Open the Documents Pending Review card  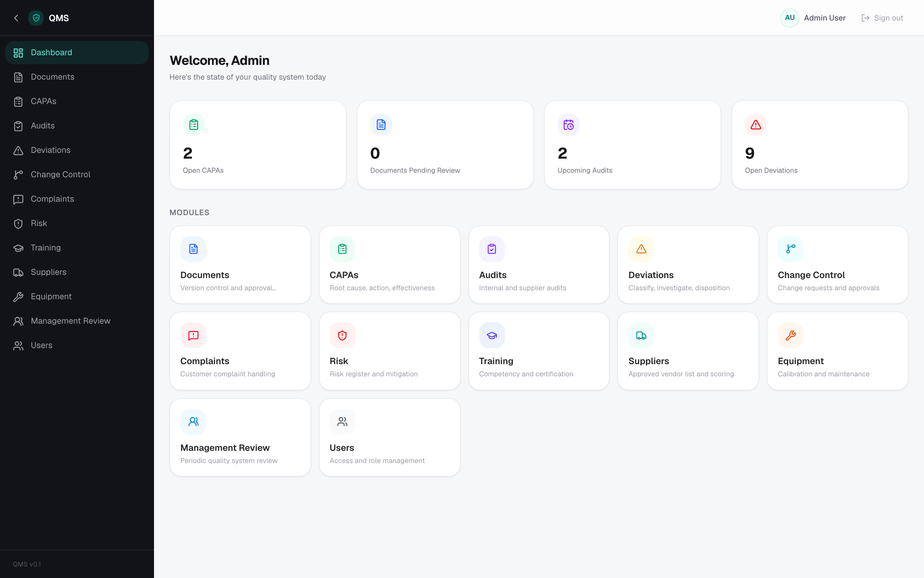tap(445, 145)
